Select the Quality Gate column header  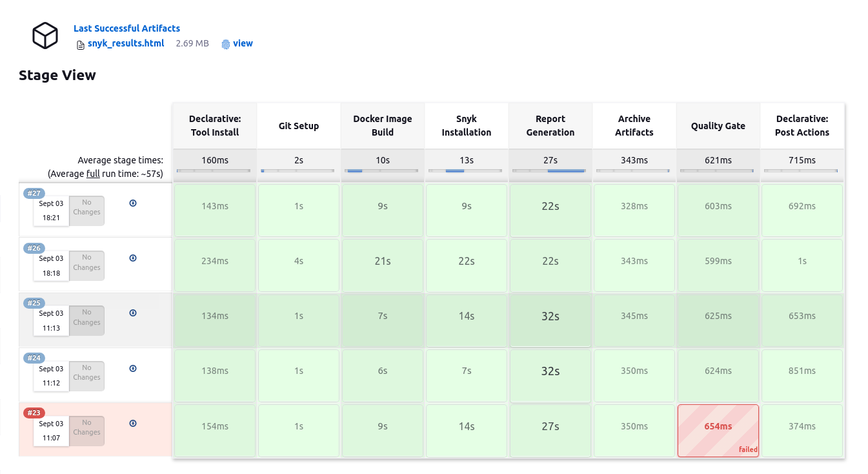pyautogui.click(x=718, y=126)
